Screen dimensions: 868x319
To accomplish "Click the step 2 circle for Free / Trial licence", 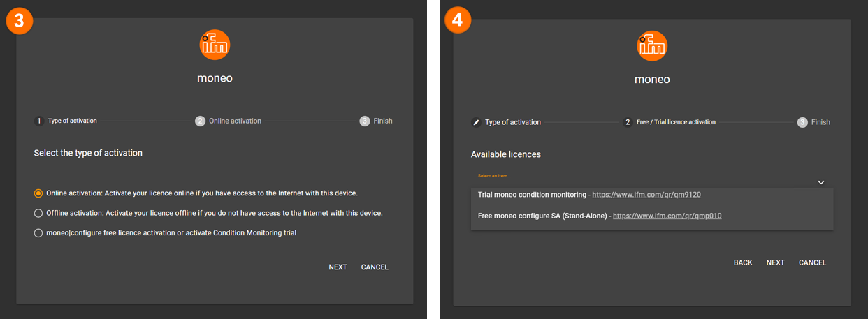I will (x=628, y=122).
